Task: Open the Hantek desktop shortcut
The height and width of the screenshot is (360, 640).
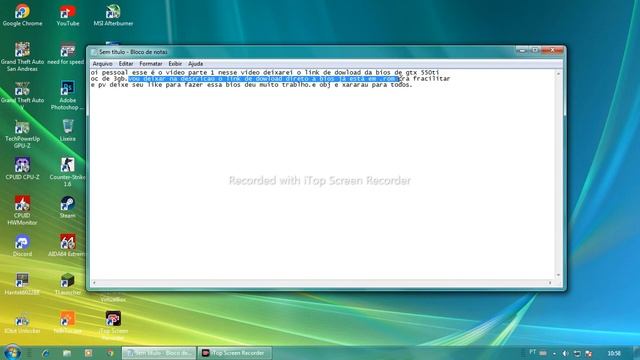Action: (x=22, y=284)
